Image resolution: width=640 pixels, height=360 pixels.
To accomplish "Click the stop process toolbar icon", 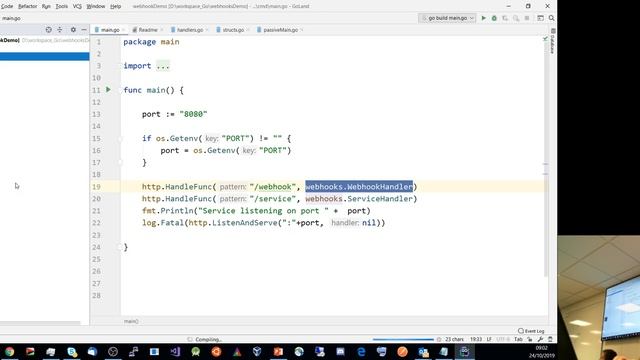I will 527,18.
